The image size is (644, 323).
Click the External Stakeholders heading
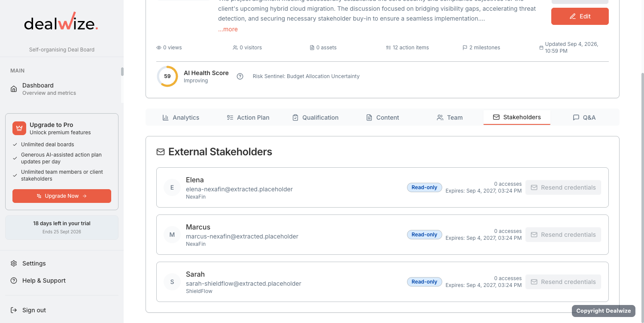point(220,152)
